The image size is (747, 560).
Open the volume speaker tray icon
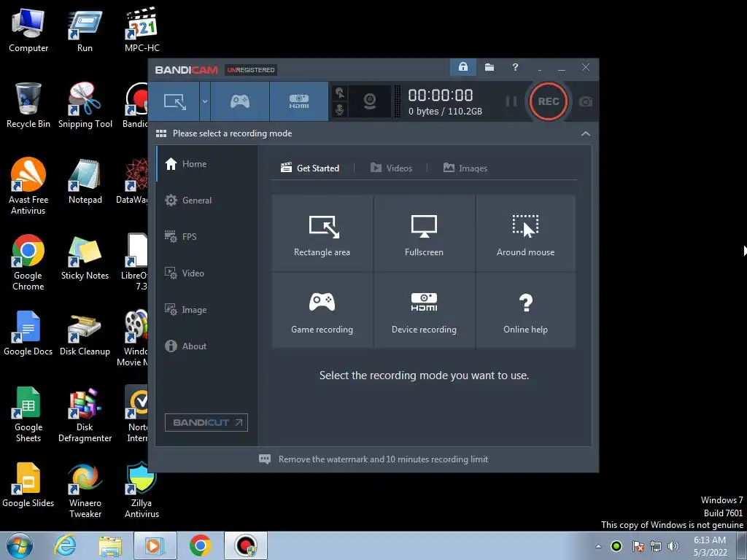coord(673,546)
